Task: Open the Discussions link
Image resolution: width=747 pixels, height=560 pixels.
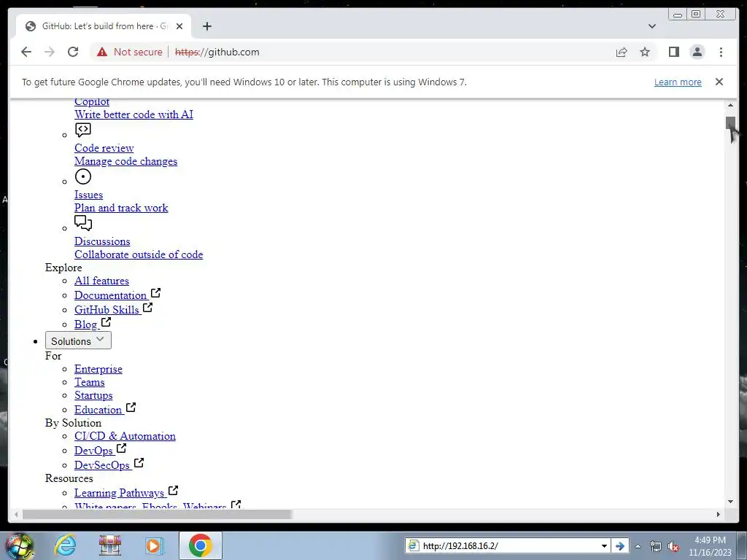Action: (102, 241)
